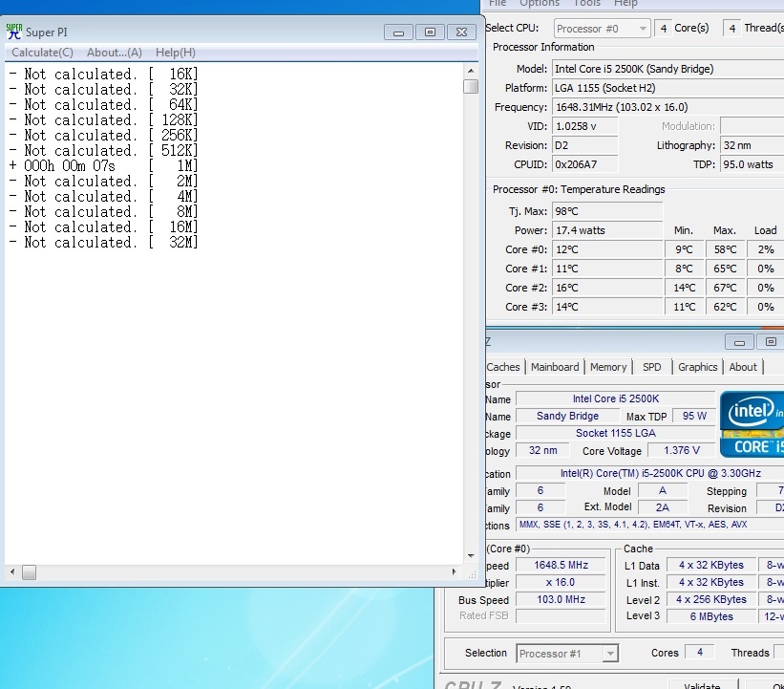Minimize the CPU-Z window

[x=738, y=342]
